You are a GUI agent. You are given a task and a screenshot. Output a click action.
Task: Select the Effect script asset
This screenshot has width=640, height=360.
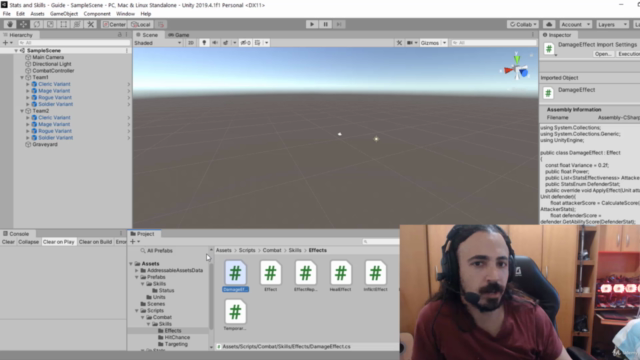click(271, 276)
